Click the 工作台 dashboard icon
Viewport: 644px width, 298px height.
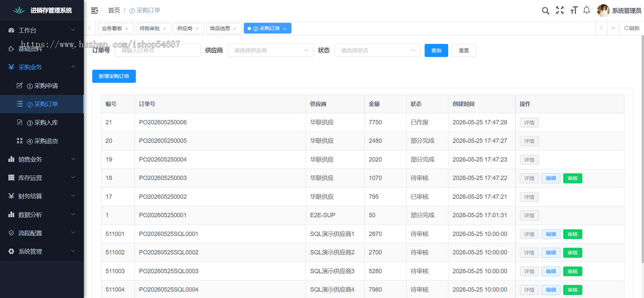(x=12, y=30)
